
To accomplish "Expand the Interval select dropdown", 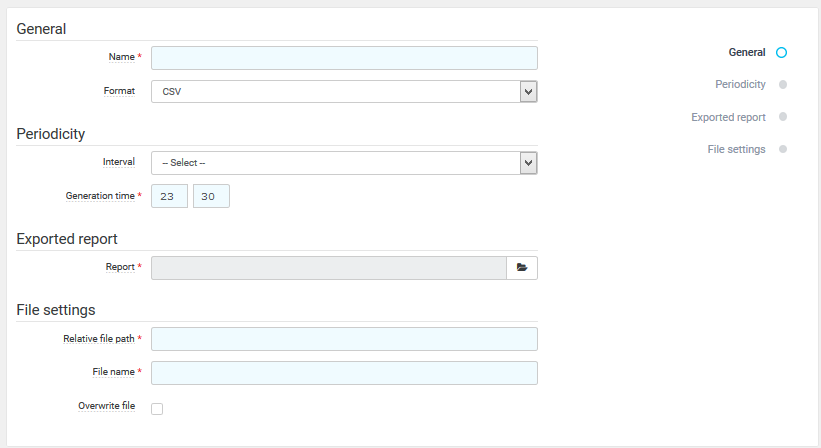I will [344, 163].
